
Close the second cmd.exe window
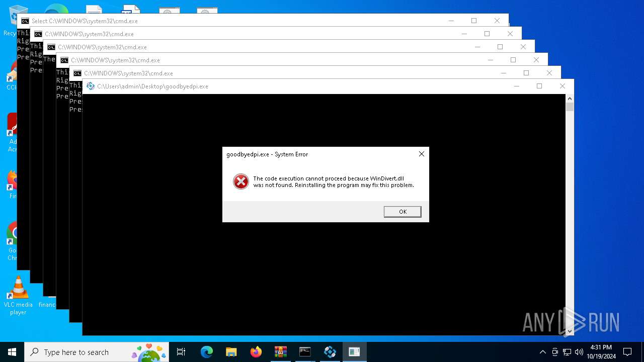coord(510,34)
